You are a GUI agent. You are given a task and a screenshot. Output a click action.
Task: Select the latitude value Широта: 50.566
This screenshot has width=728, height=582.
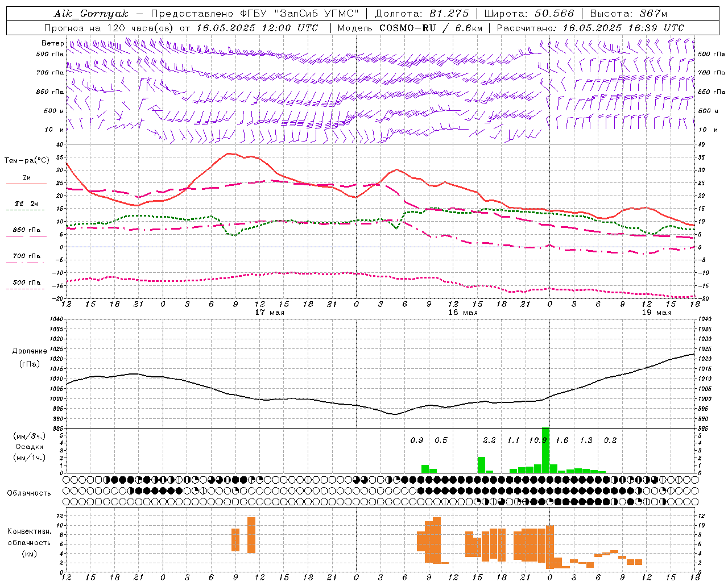(529, 14)
